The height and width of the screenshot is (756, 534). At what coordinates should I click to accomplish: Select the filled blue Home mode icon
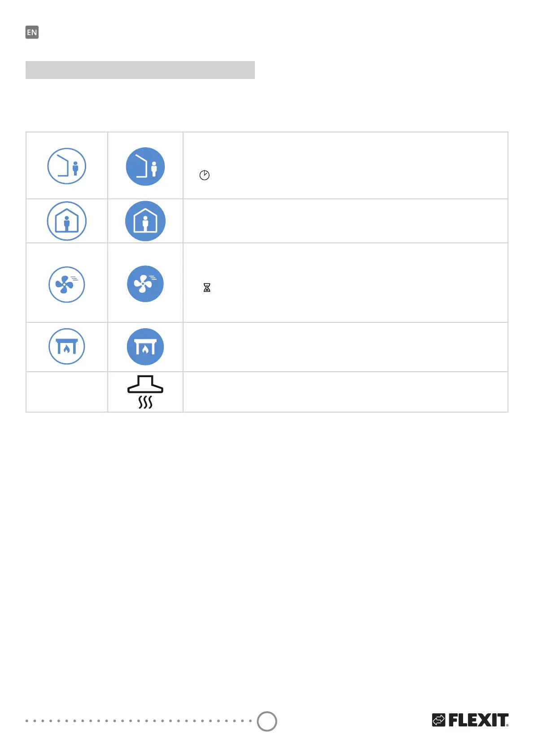[x=145, y=221]
